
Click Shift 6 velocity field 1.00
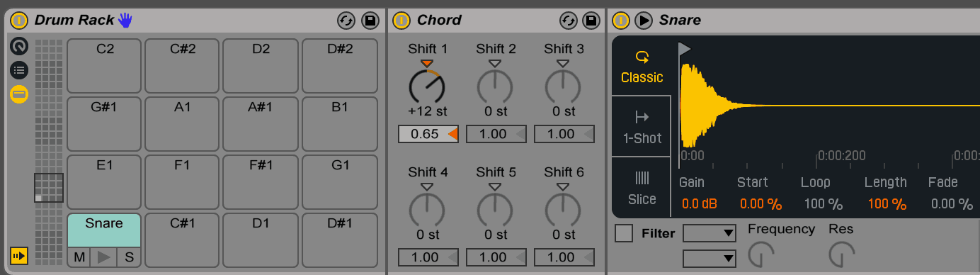[x=564, y=257]
